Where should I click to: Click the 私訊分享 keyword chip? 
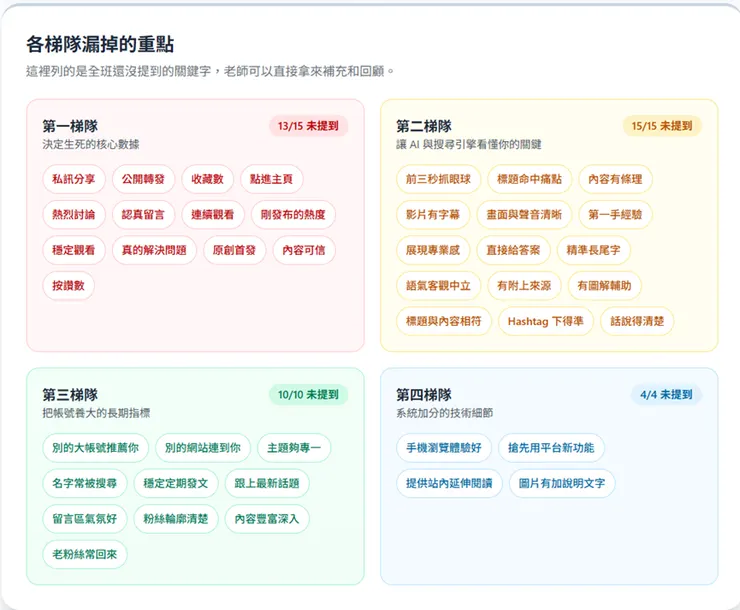coord(74,179)
